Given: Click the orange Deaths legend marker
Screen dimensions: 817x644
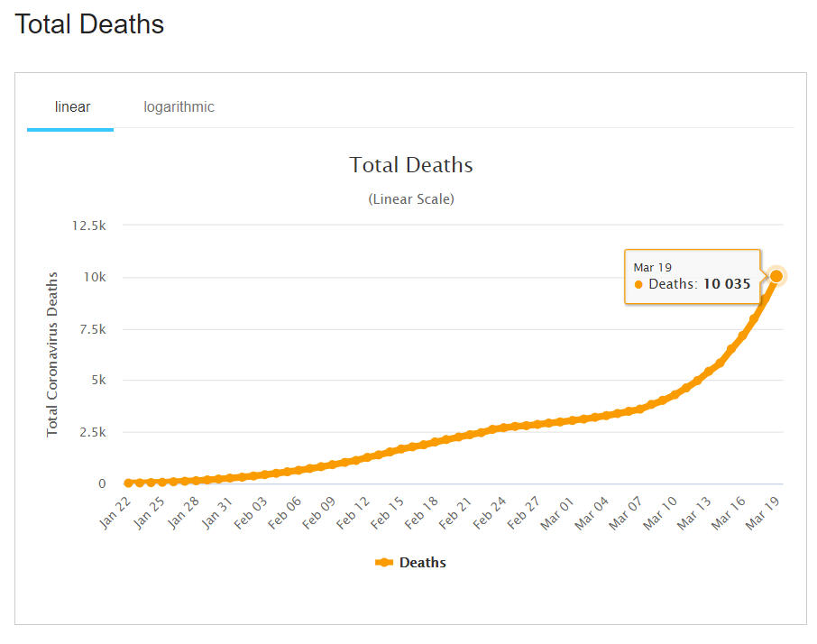Looking at the screenshot, I should tap(384, 563).
